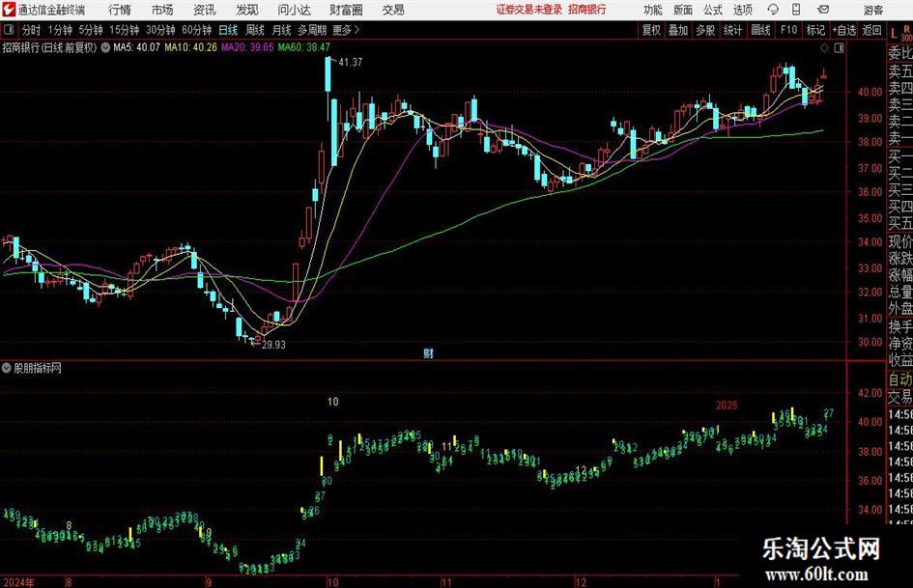Click the 41.37 high price label
913x588 pixels.
[x=351, y=62]
